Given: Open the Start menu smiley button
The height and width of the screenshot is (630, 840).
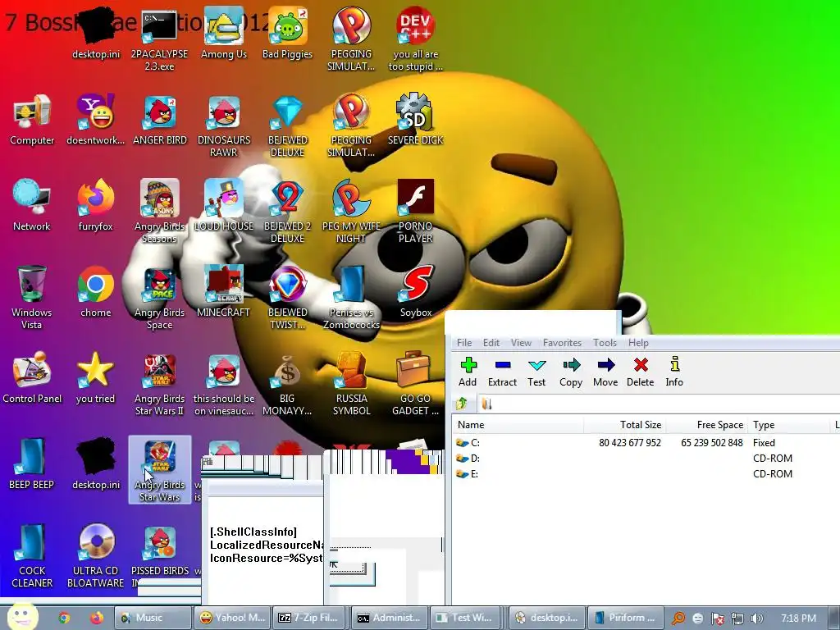Looking at the screenshot, I should coord(22,616).
